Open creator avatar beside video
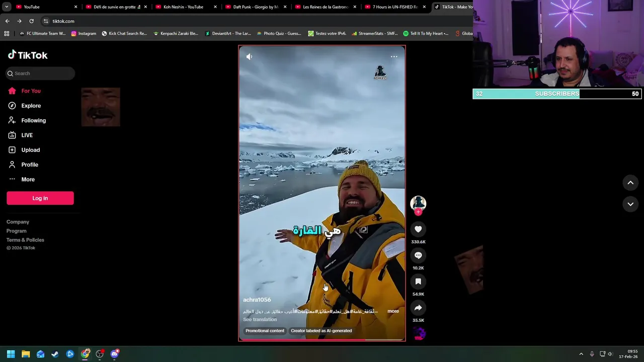This screenshot has width=644, height=362. [418, 203]
